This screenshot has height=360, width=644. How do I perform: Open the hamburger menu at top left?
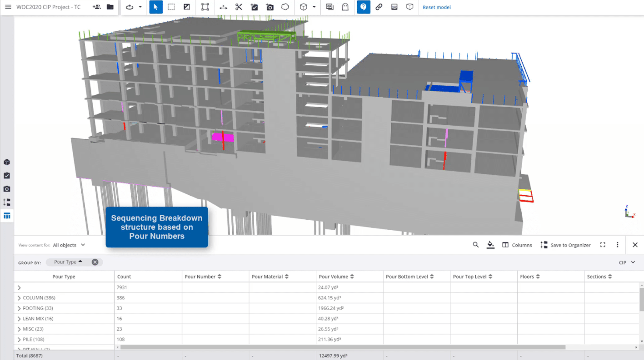tap(7, 7)
